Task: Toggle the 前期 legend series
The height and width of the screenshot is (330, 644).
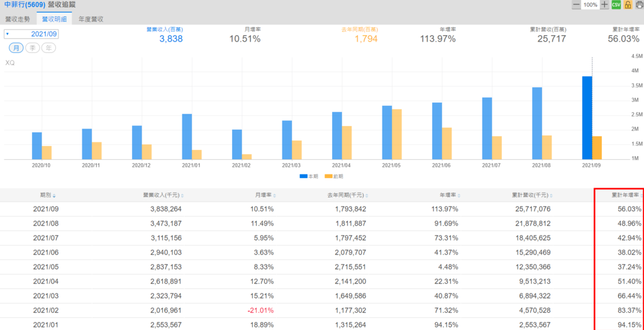Action: (x=334, y=176)
